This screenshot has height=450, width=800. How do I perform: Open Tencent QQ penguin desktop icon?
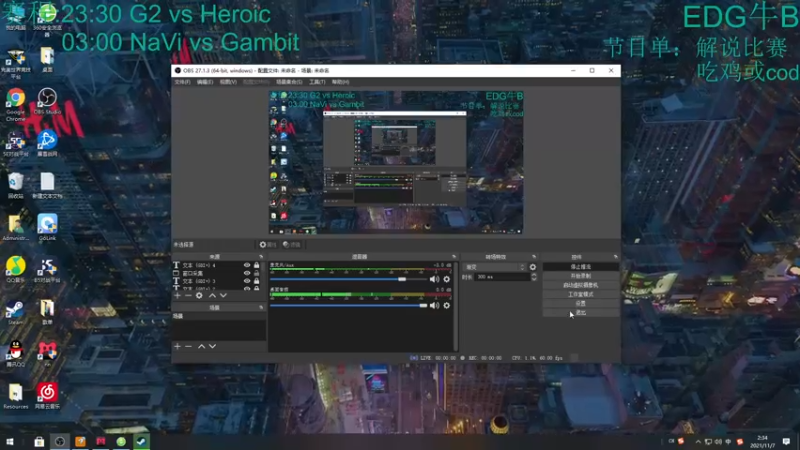15,354
